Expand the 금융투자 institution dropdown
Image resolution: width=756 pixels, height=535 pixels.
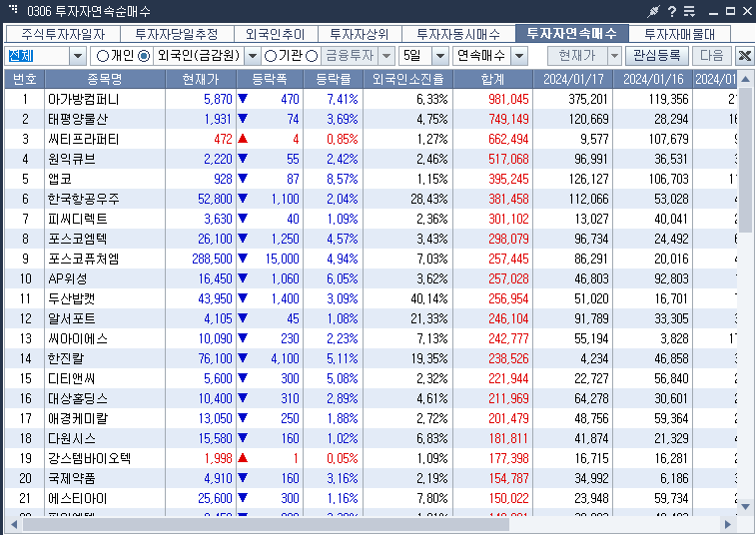tap(386, 56)
